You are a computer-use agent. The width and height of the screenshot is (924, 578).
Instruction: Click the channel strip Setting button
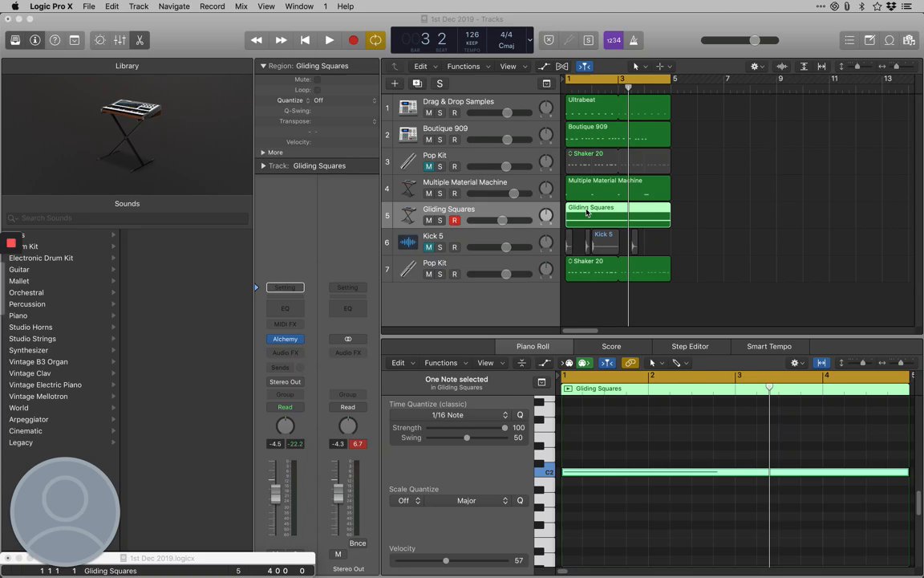(286, 287)
